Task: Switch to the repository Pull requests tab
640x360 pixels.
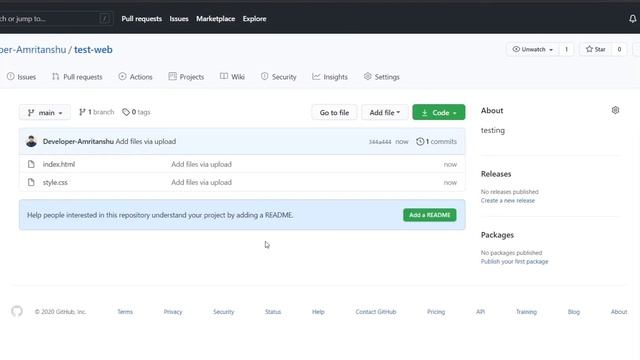Action: pos(77,77)
